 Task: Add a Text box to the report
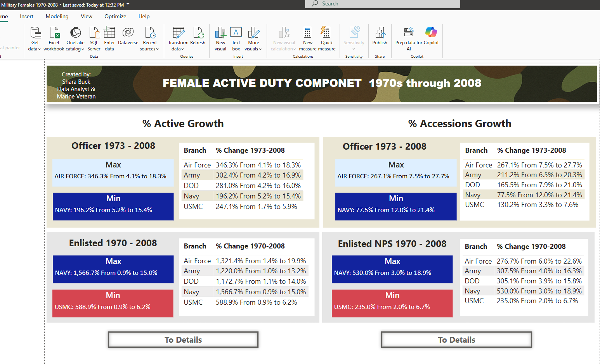[x=236, y=39]
